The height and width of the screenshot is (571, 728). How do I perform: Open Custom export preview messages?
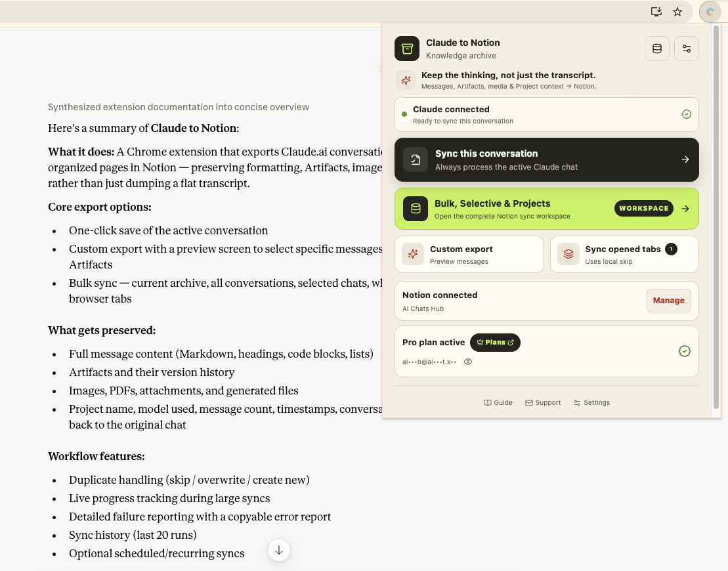469,255
